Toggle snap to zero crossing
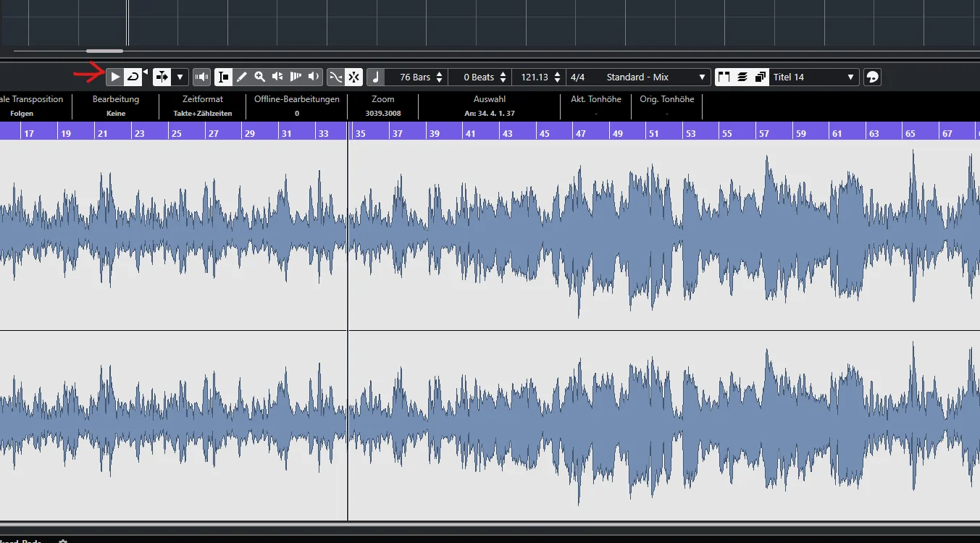Screen dimensions: 980x543 (x=335, y=77)
